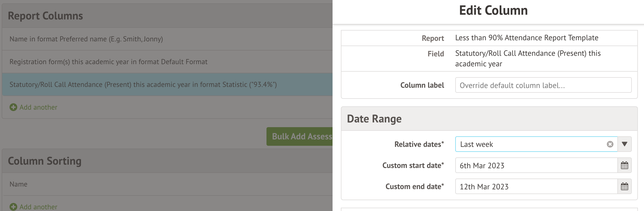Select the Registration form(s) this academic year row

coord(108,62)
